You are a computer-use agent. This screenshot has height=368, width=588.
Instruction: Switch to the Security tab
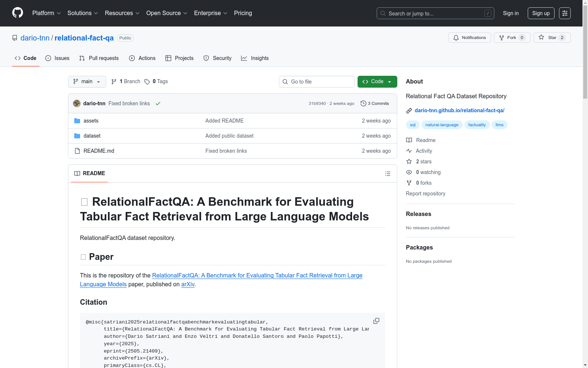coord(218,58)
